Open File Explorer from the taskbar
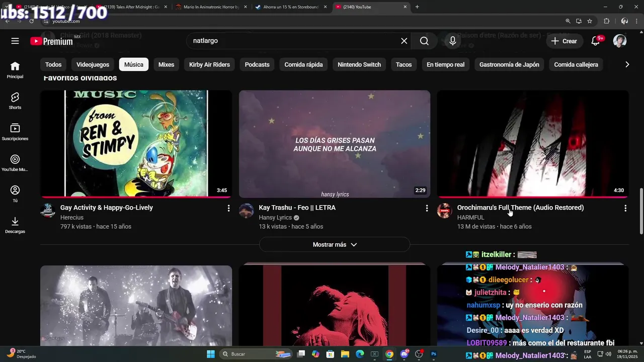 tap(345, 354)
